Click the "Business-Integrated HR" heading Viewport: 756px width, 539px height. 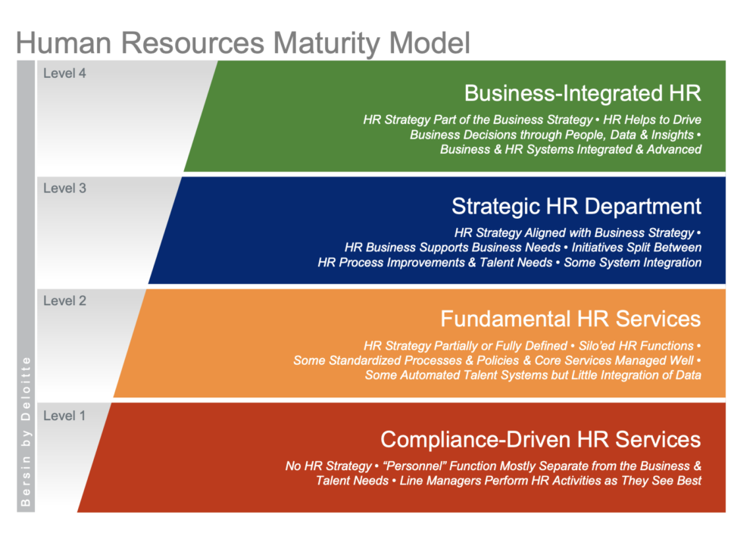coord(582,93)
